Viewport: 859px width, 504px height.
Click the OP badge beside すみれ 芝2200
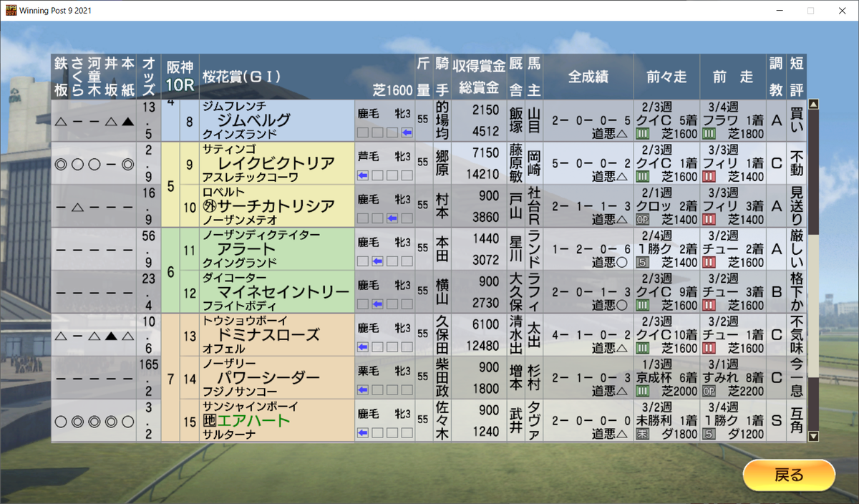coord(709,391)
